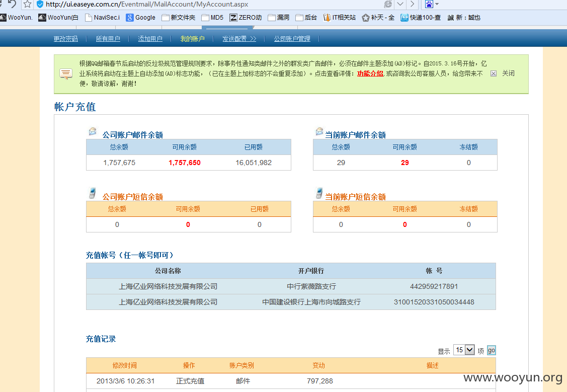Click bank name 中行紫薇路支行
The height and width of the screenshot is (392, 567).
311,286
